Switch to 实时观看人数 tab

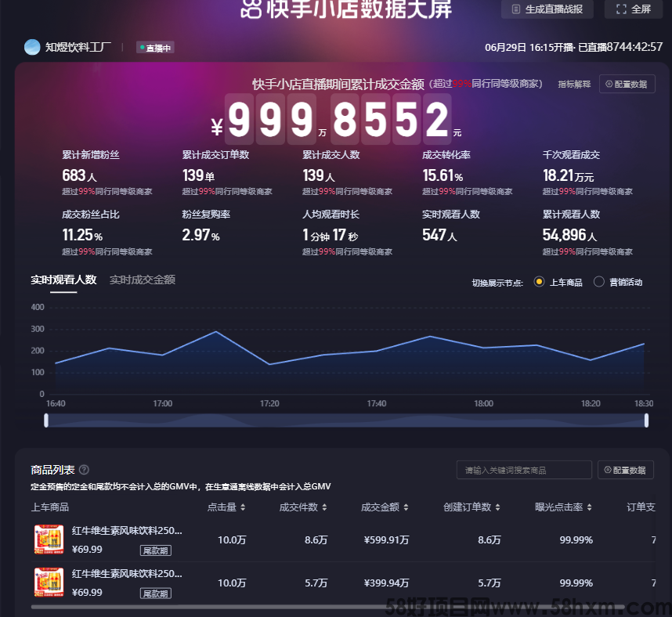[63, 280]
